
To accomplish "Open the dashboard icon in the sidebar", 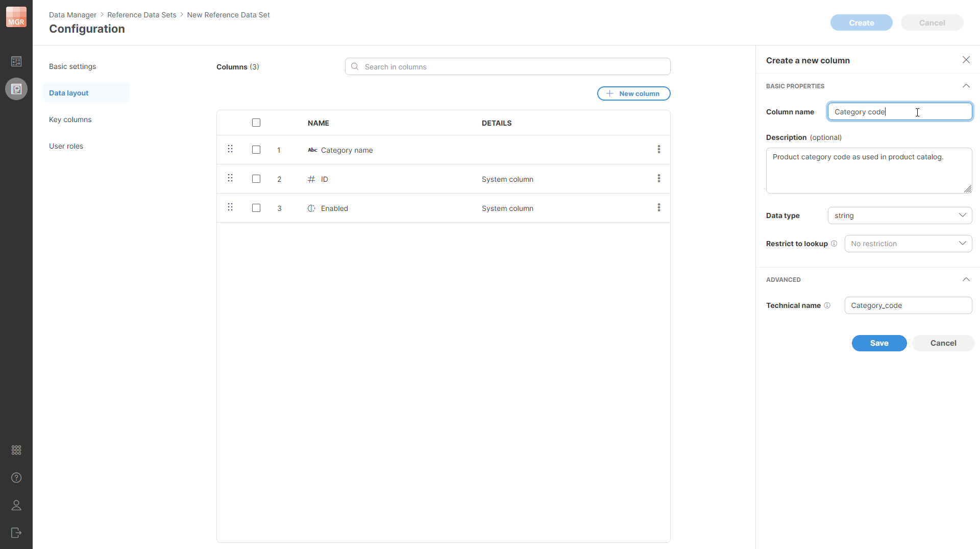I will point(16,61).
